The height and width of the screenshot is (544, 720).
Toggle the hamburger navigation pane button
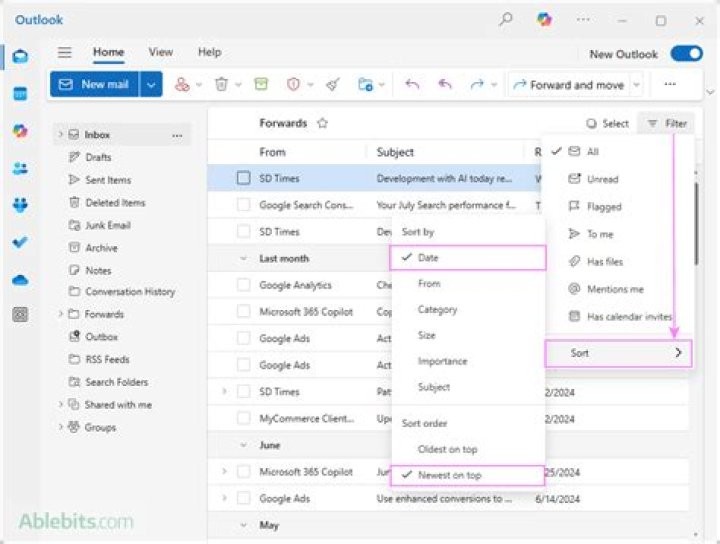coord(65,52)
